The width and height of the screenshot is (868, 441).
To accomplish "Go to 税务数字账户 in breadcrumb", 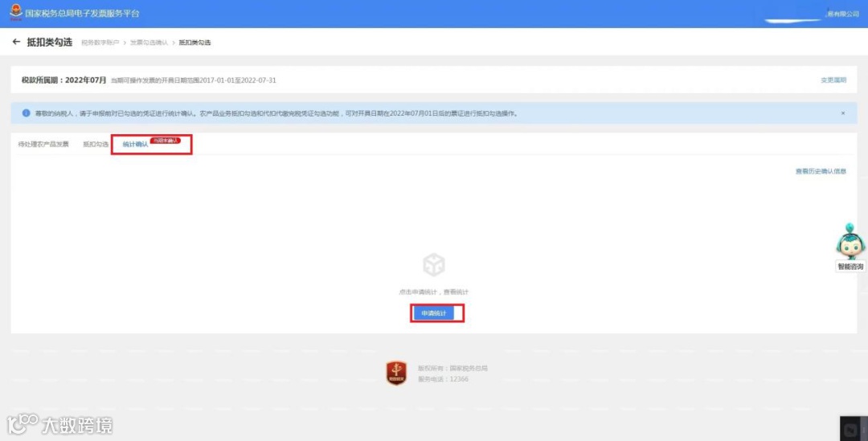I will pos(100,43).
